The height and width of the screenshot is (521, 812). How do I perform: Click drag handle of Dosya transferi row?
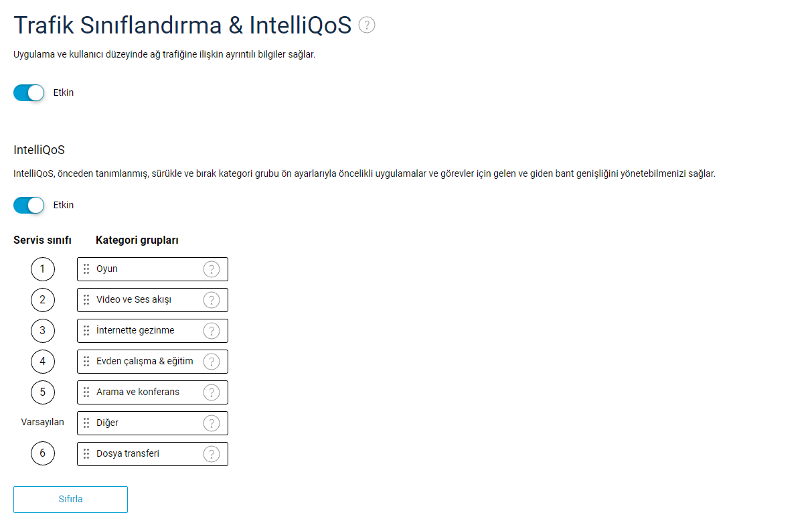click(x=86, y=454)
